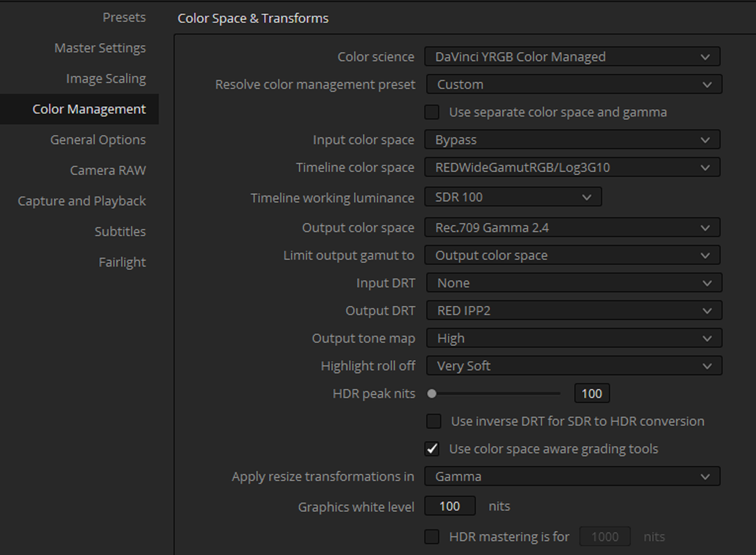Viewport: 756px width, 555px height.
Task: Open Apply resize transformations in dropdown
Action: (x=572, y=477)
